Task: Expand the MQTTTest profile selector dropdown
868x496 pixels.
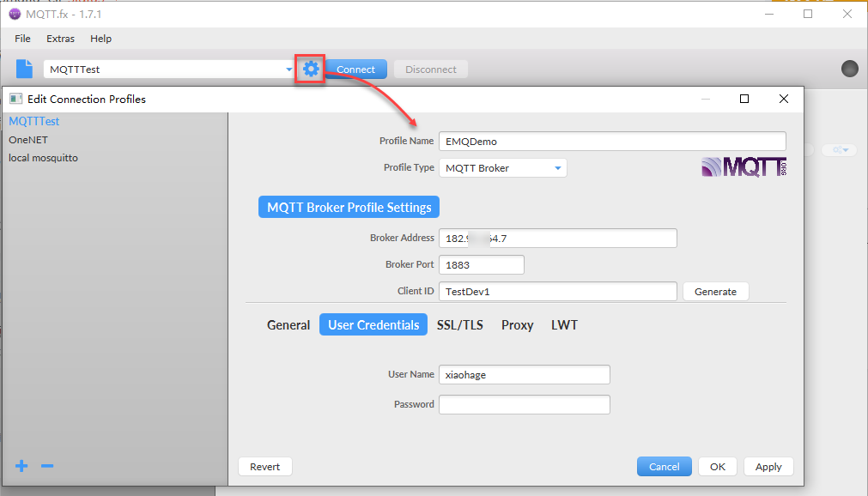Action: pos(288,70)
